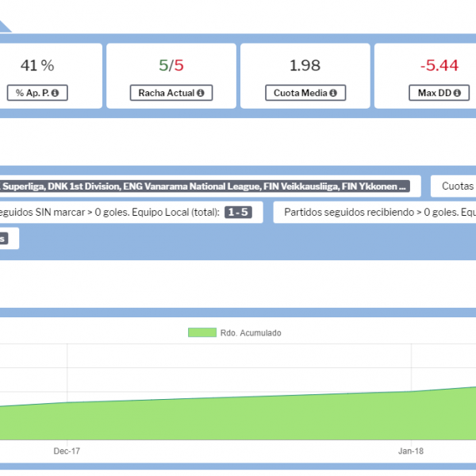
Task: Click the 41 % percentage value
Action: [x=37, y=65]
